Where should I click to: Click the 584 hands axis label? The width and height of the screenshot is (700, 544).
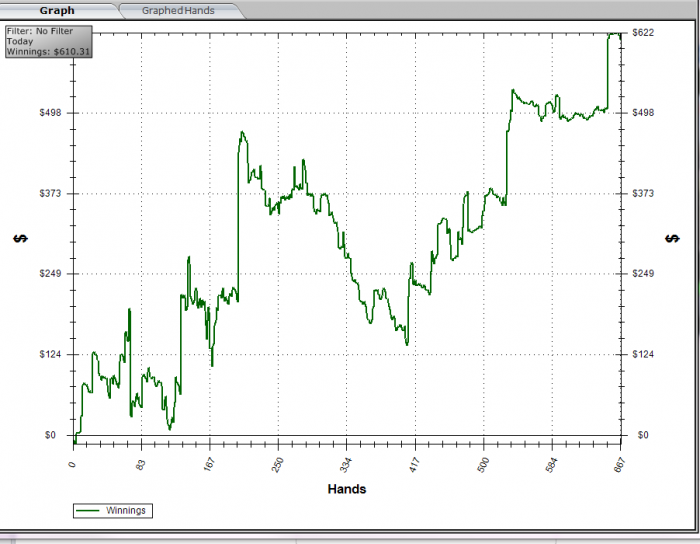tap(551, 465)
